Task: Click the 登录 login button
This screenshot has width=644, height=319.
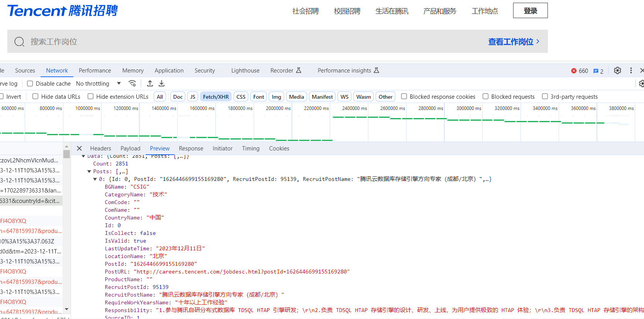Action: 530,10
